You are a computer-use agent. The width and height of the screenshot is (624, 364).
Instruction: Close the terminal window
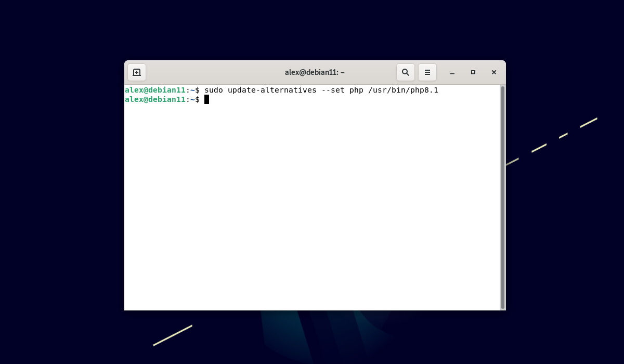click(x=494, y=72)
